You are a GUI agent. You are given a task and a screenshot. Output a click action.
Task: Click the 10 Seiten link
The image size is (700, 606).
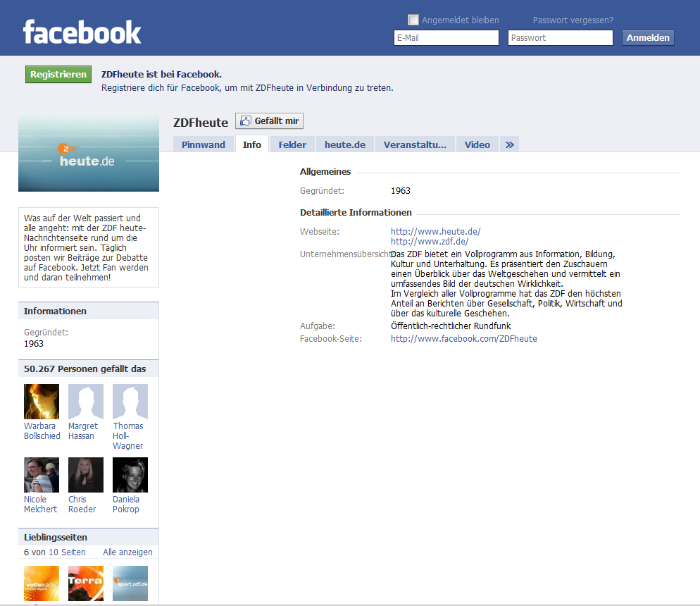tap(67, 552)
